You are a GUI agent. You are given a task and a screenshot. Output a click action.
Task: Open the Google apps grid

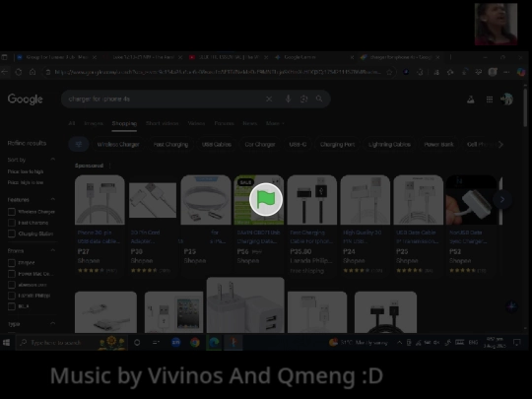pyautogui.click(x=490, y=100)
